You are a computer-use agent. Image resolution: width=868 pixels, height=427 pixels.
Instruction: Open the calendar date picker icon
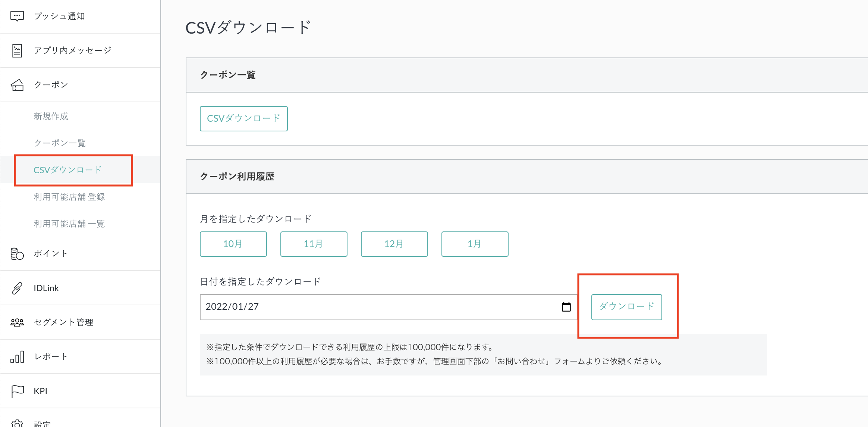[x=566, y=307]
